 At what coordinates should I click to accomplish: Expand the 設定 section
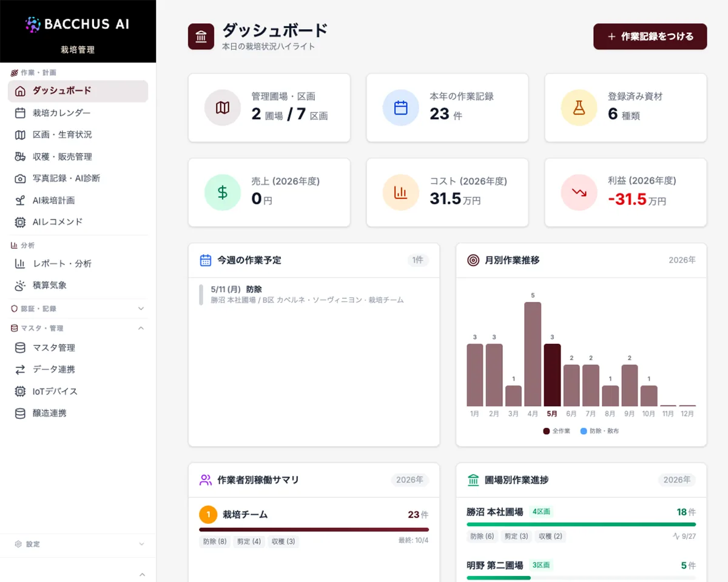[x=78, y=544]
